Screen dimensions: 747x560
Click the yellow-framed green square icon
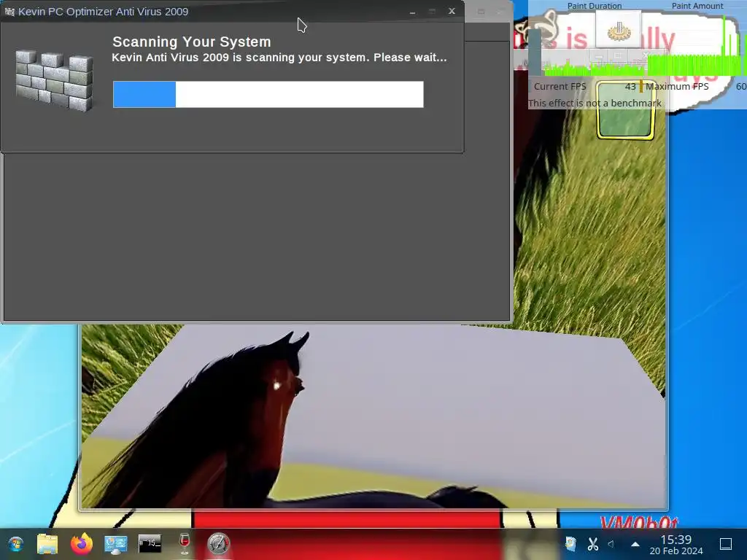[x=625, y=110]
